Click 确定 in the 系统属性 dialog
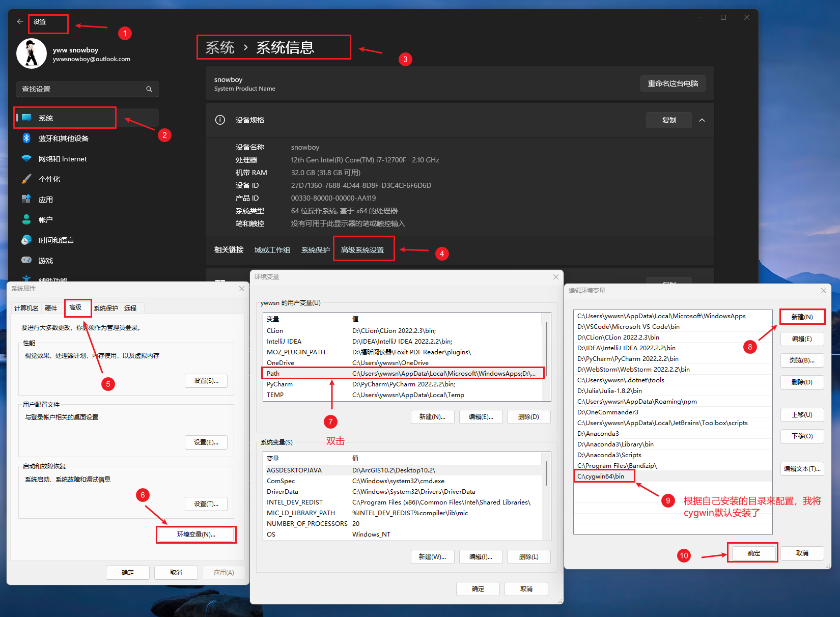840x617 pixels. [128, 573]
